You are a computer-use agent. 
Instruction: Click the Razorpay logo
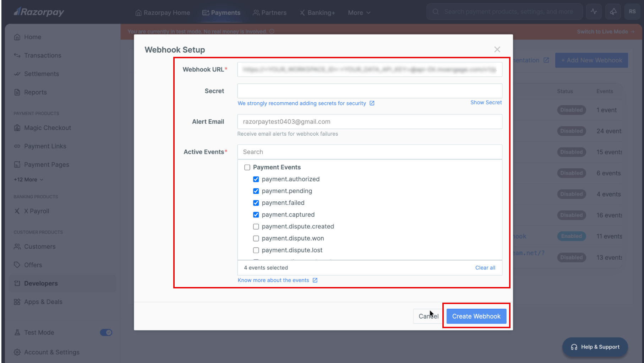point(39,12)
